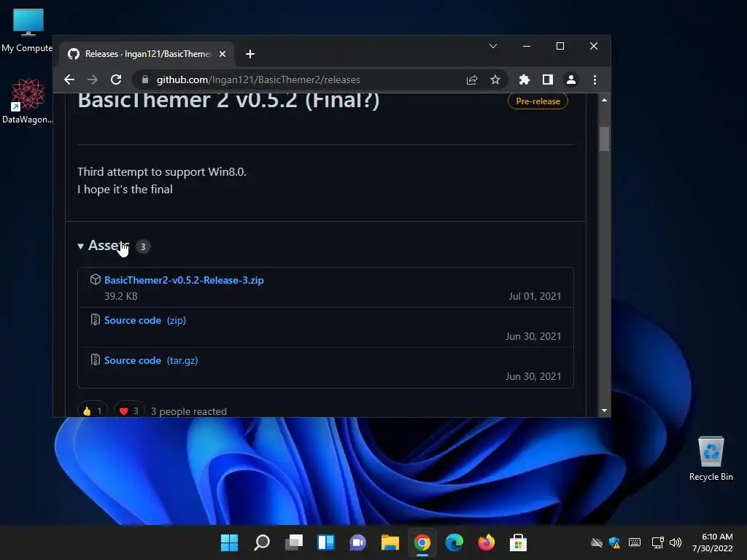Download Source code (zip)

pos(145,320)
